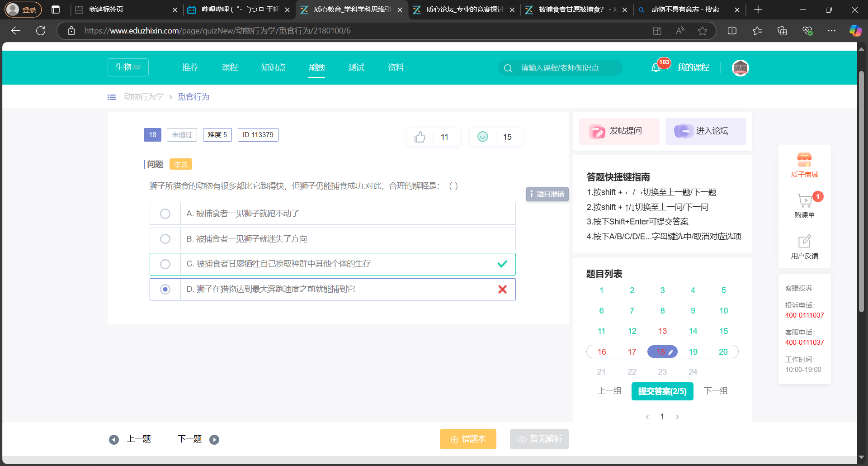This screenshot has height=466, width=868.
Task: Select radio option A 被捕食者一见狮子就跑不动了
Action: pos(165,214)
